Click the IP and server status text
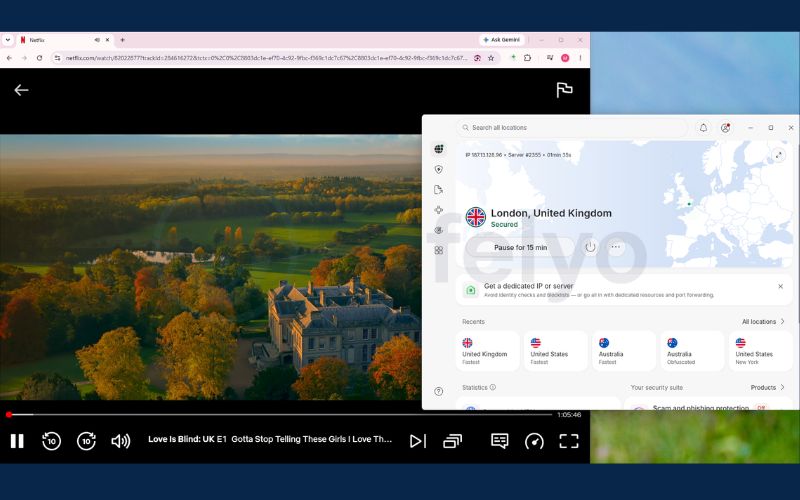This screenshot has width=800, height=500. [518, 155]
